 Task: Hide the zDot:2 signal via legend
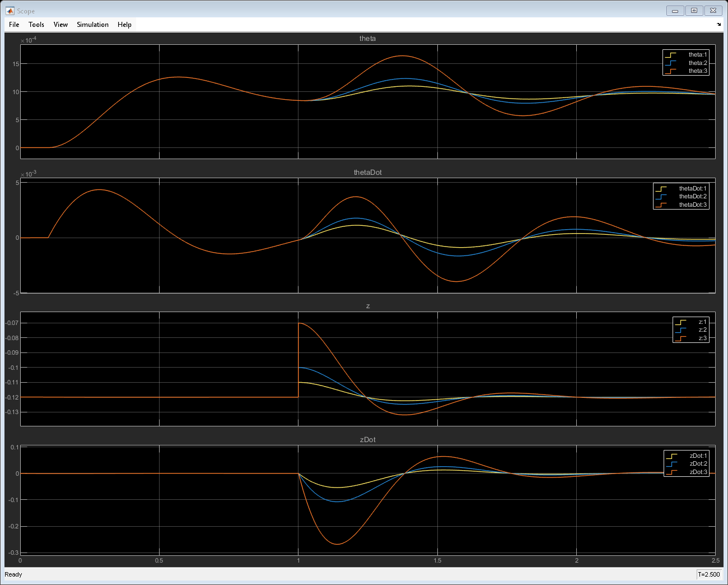pos(698,464)
